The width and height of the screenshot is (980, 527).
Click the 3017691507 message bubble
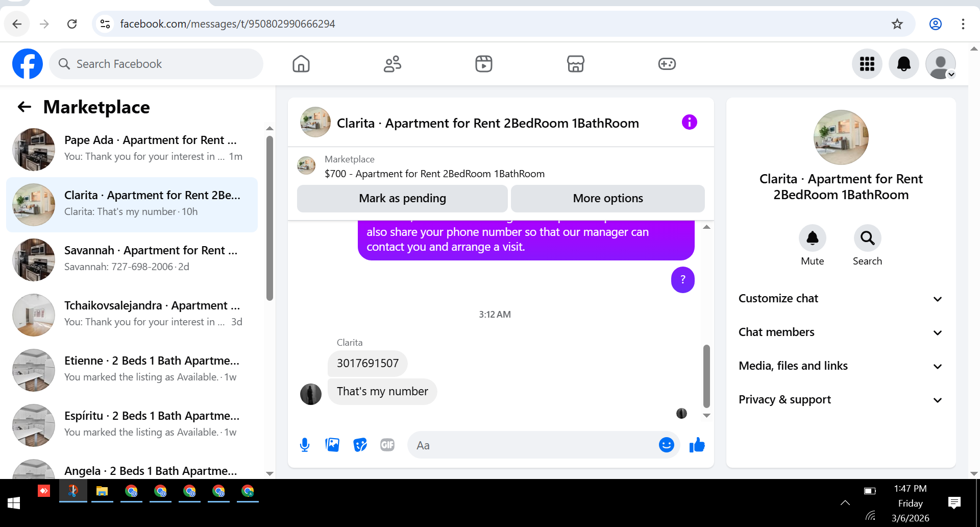pyautogui.click(x=367, y=363)
